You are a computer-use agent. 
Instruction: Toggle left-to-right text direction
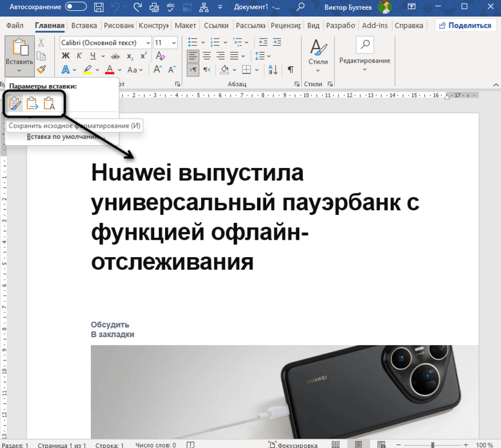(193, 70)
